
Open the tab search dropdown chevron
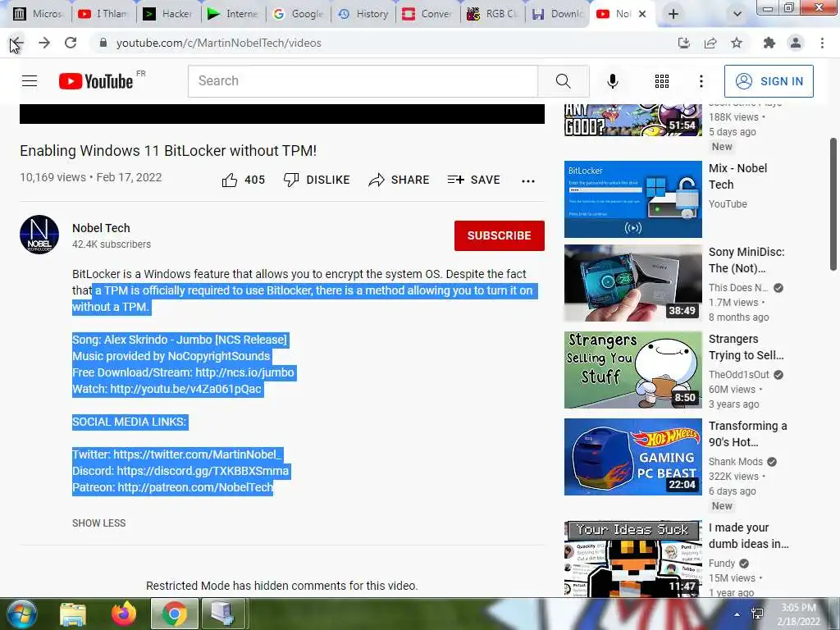click(737, 14)
